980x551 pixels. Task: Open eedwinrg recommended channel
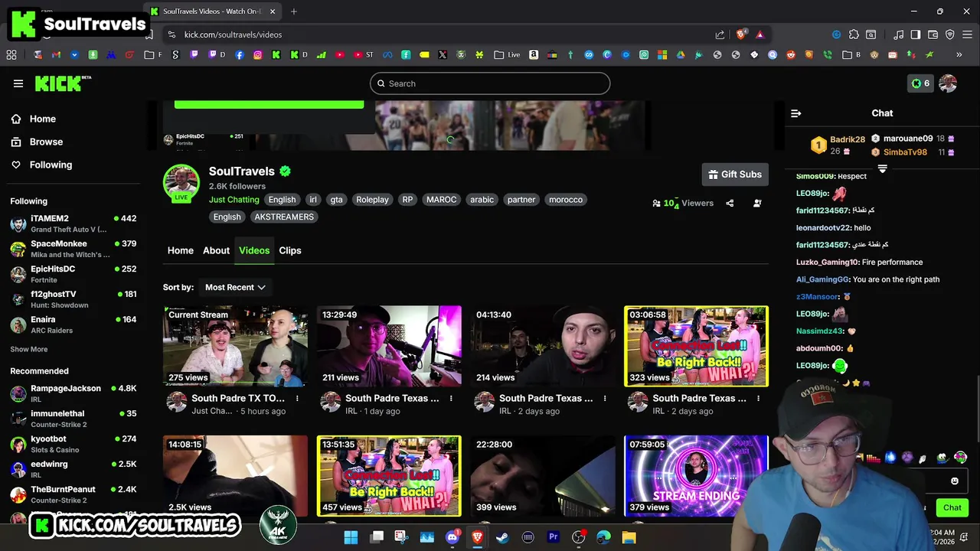pyautogui.click(x=73, y=469)
